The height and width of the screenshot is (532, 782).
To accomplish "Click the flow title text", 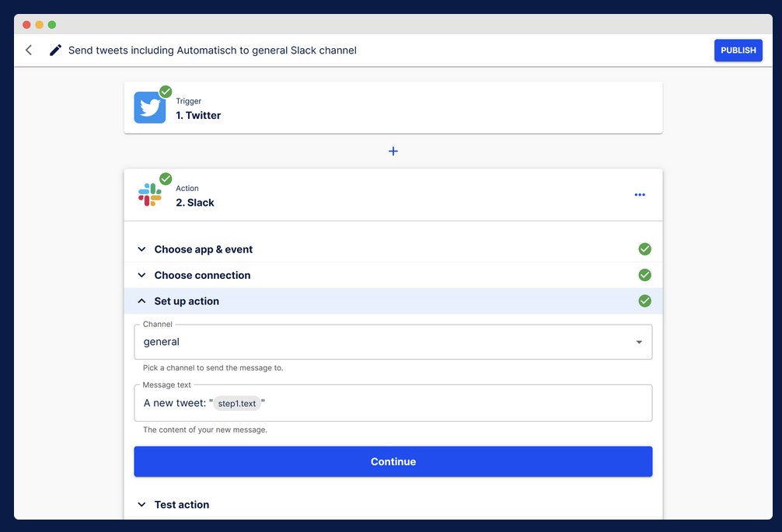I will (212, 50).
